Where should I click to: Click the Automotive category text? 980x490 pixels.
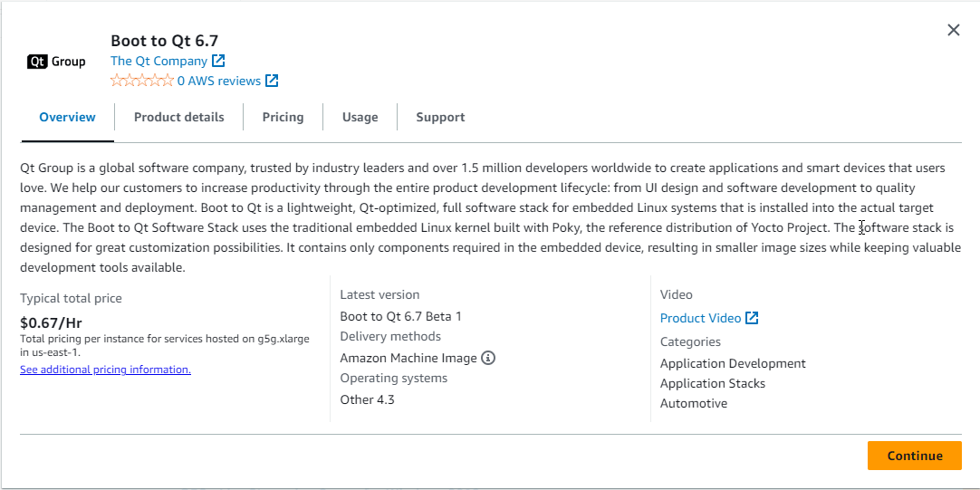(693, 403)
